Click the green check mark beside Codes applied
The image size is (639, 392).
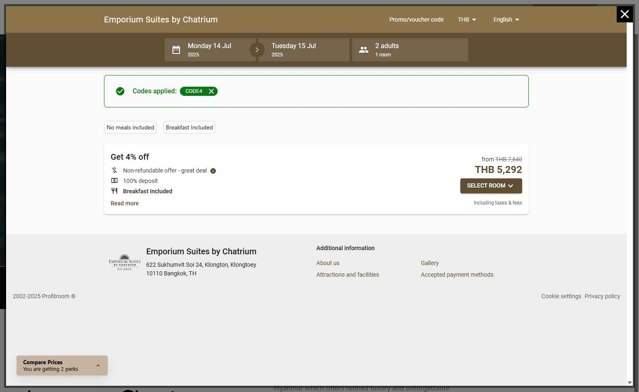[120, 91]
